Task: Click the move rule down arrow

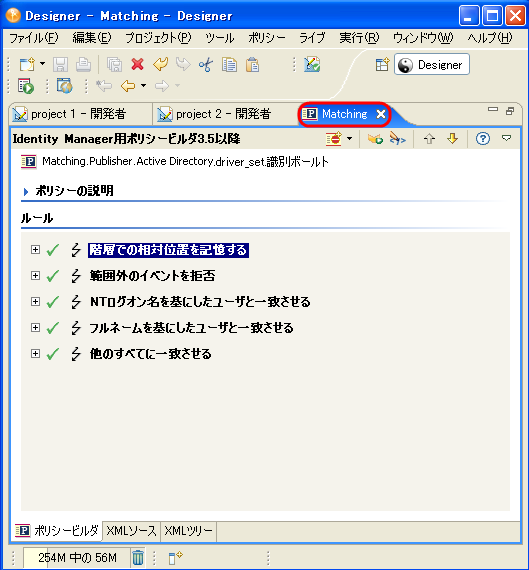Action: point(452,139)
